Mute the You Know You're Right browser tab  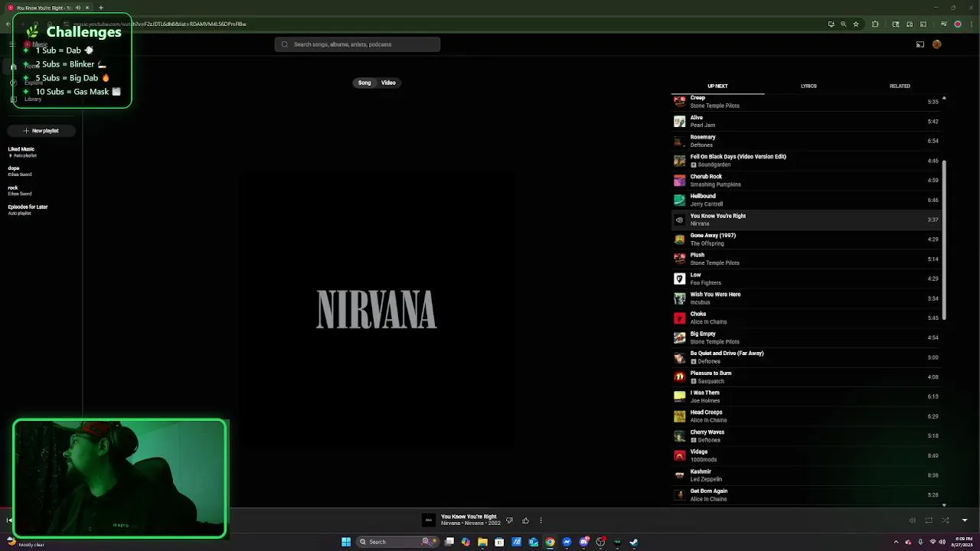point(77,8)
